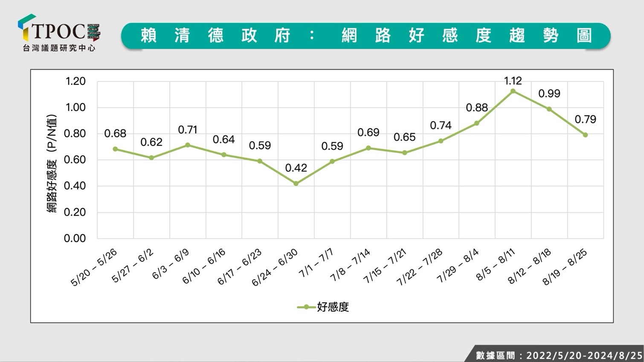Click the x-axis label 6/17 – 6/23
This screenshot has height=362, width=644.
pos(240,267)
